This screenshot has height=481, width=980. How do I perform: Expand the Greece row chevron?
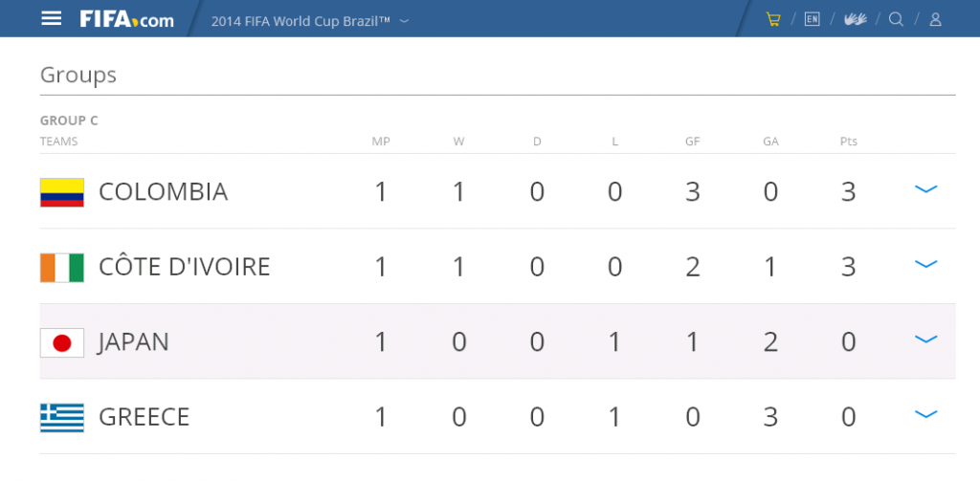tap(925, 413)
